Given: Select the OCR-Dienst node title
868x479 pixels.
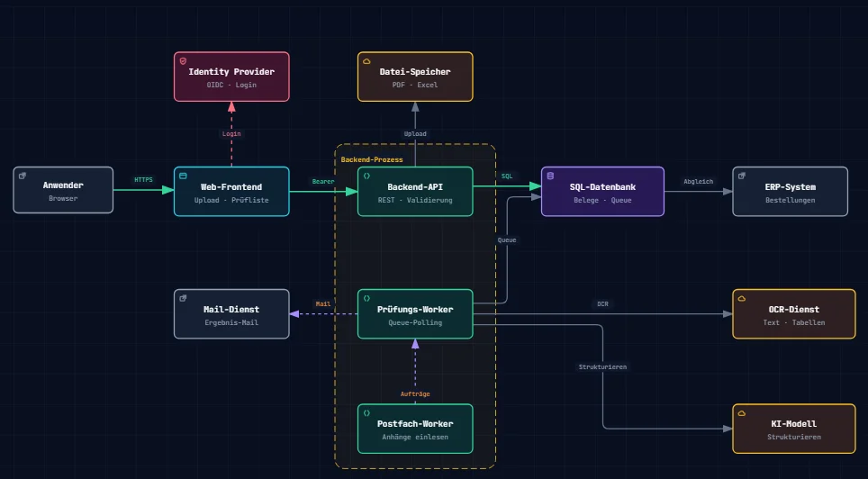Looking at the screenshot, I should [794, 310].
